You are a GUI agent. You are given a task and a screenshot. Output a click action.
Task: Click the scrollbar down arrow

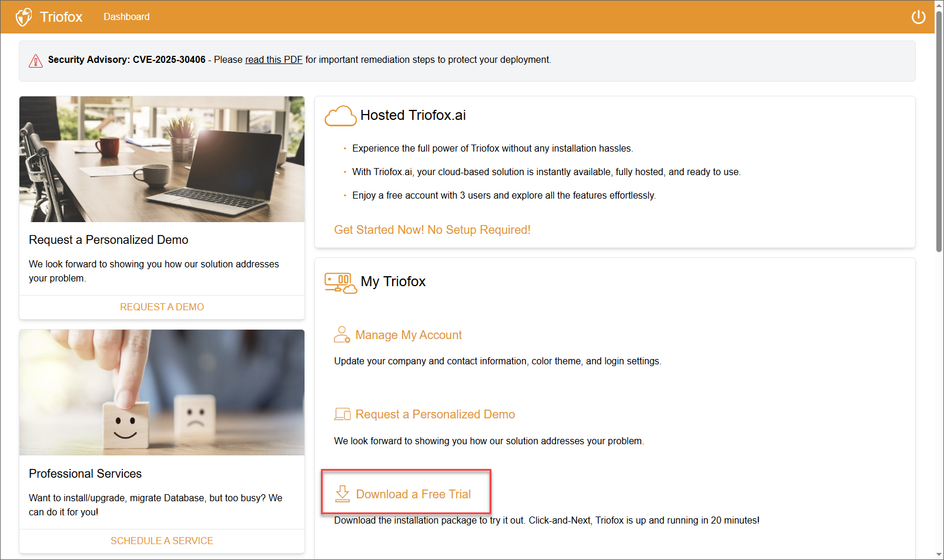939,555
